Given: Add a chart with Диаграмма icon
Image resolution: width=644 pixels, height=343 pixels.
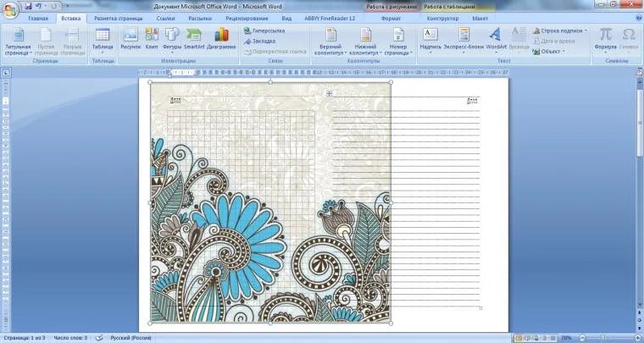Looking at the screenshot, I should click(221, 40).
